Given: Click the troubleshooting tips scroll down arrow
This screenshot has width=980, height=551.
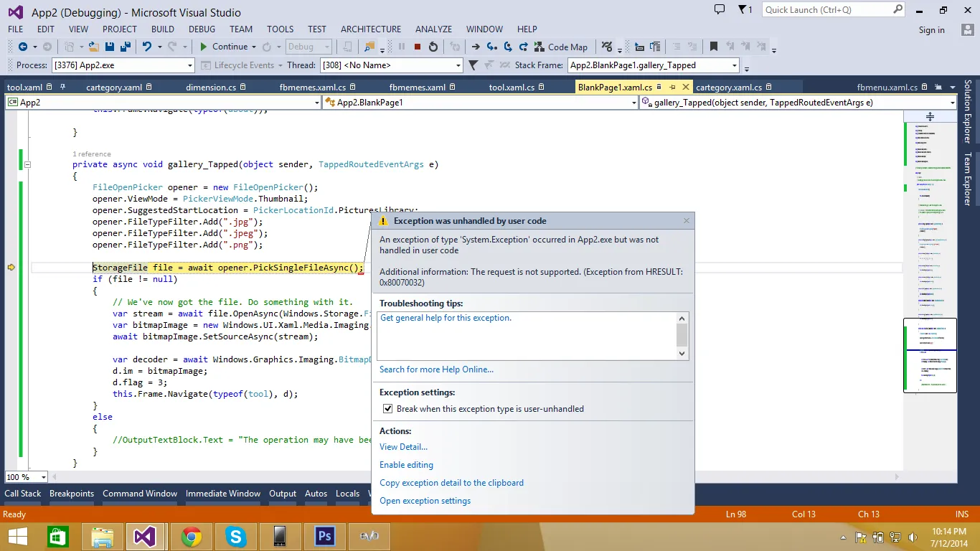Looking at the screenshot, I should coord(682,353).
